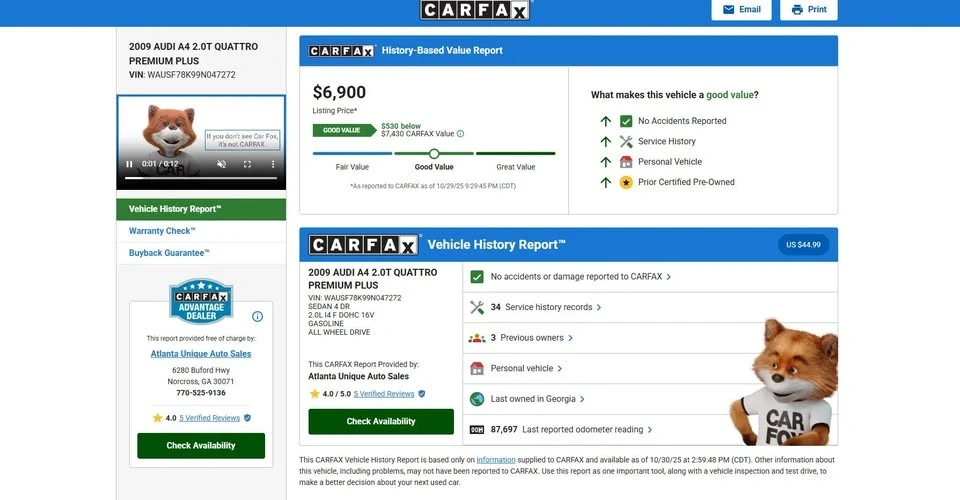Image resolution: width=960 pixels, height=500 pixels.
Task: Expand Last owned in Georgia row
Action: [x=650, y=399]
